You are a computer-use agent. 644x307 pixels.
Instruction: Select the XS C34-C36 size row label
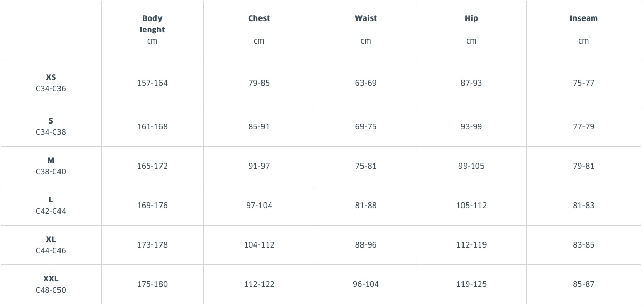[x=51, y=83]
